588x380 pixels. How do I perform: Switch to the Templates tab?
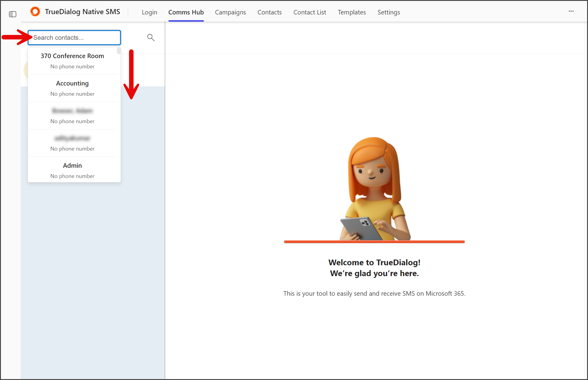pos(352,12)
